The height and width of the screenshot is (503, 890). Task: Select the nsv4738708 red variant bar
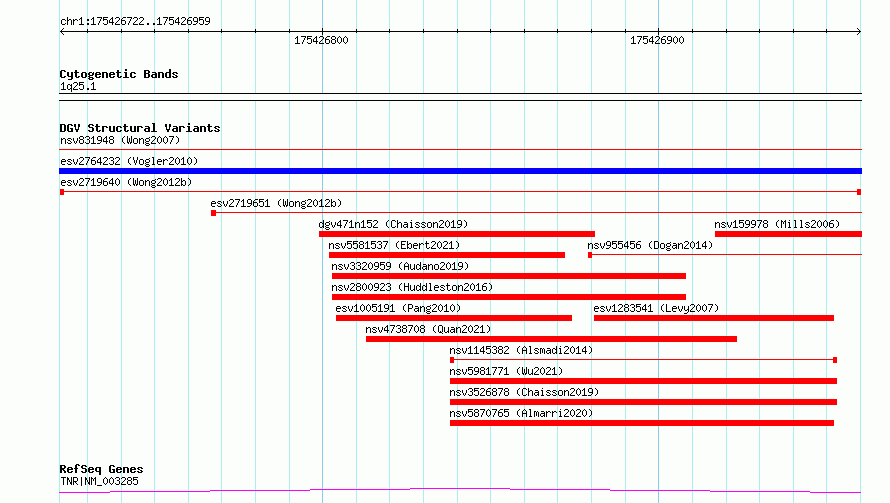[x=551, y=339]
